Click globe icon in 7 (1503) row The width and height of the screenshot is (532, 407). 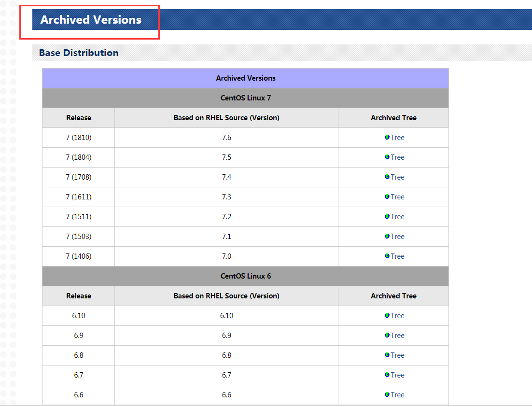[387, 236]
